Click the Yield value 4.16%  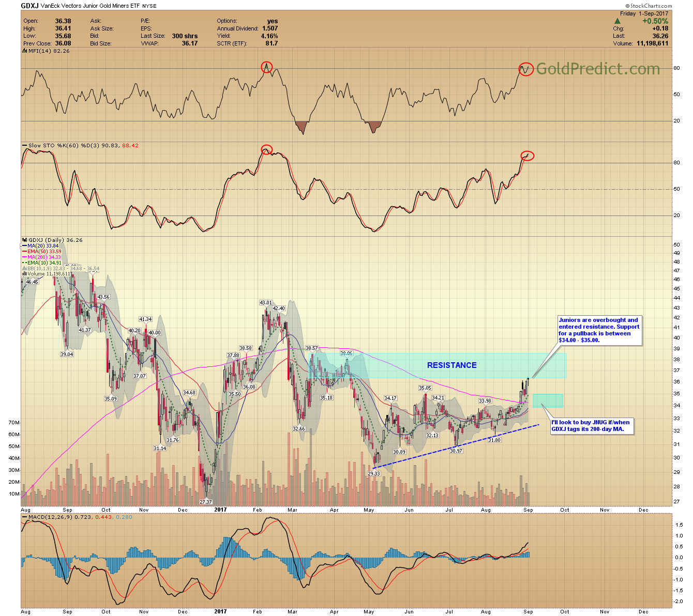click(269, 36)
